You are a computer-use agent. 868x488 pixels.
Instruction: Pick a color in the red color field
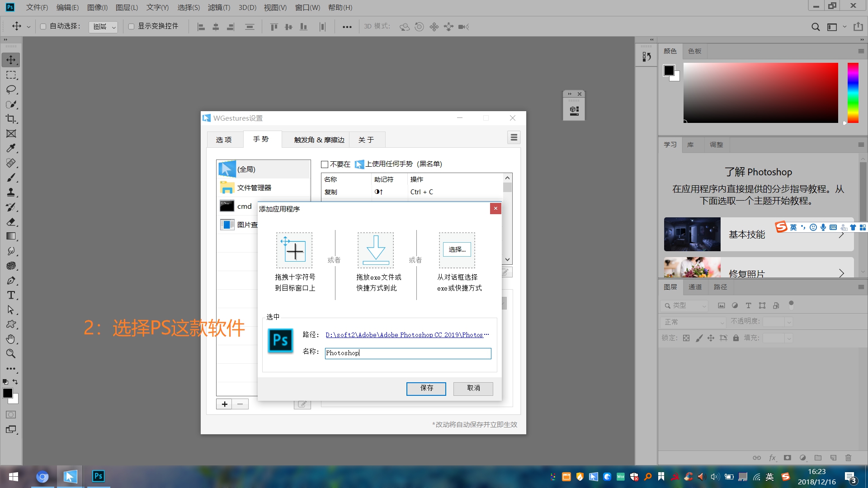tap(760, 93)
